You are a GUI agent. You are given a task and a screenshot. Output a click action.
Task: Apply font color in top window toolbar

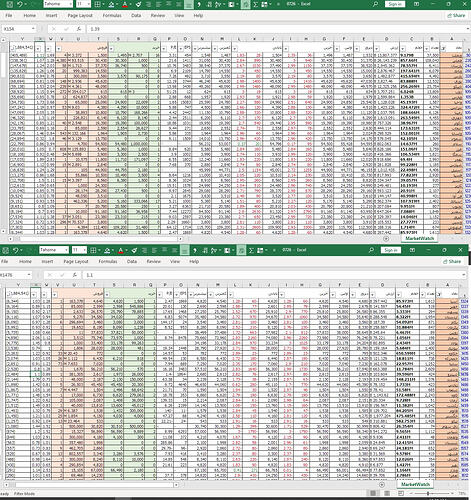click(x=125, y=4)
